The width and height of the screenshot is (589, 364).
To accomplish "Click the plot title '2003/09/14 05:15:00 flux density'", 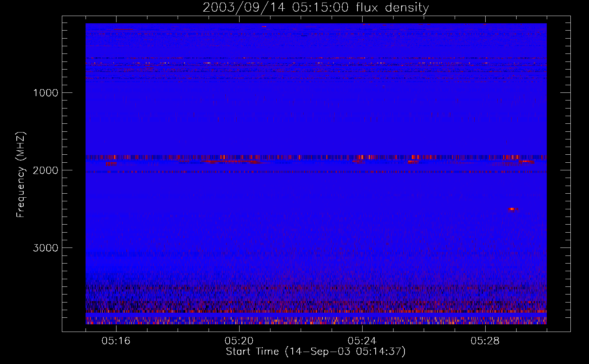I will tap(316, 7).
